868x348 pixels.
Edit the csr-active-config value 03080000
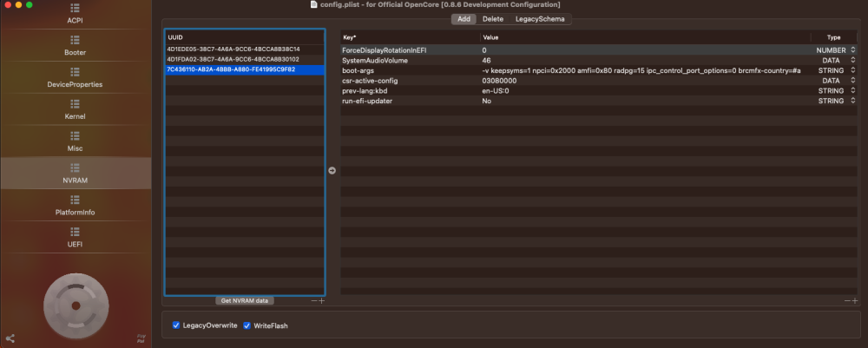click(500, 81)
